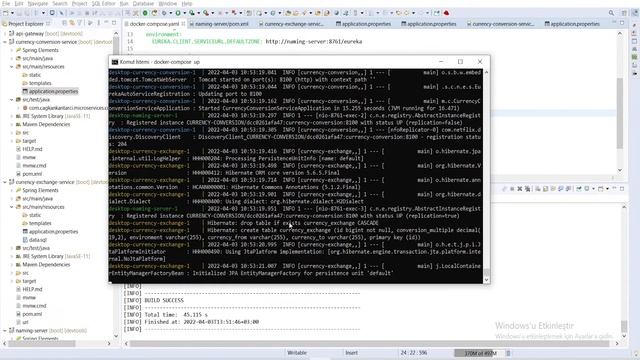Open the External Tools dropdown arrow
This screenshot has width=640, height=360.
click(213, 13)
